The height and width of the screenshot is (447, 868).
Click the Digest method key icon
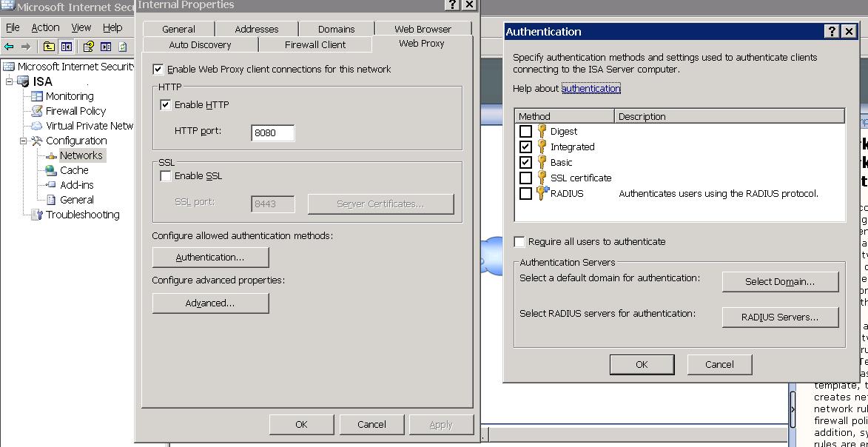pos(542,131)
